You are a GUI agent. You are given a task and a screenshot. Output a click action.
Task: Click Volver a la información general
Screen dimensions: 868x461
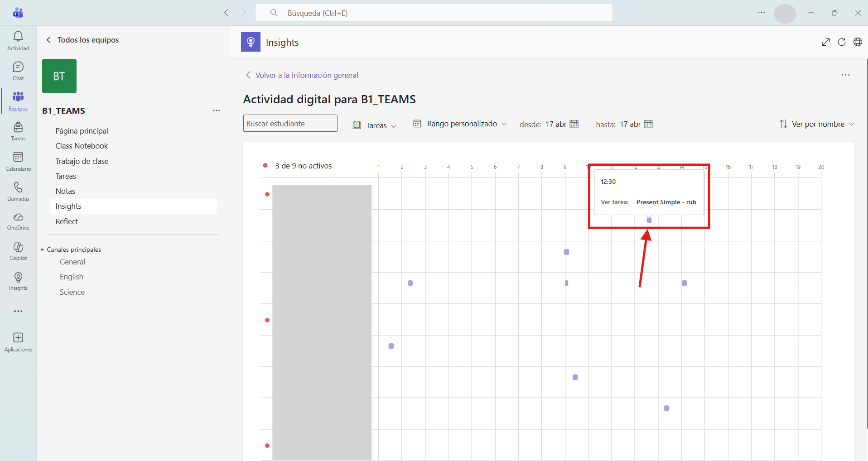302,75
